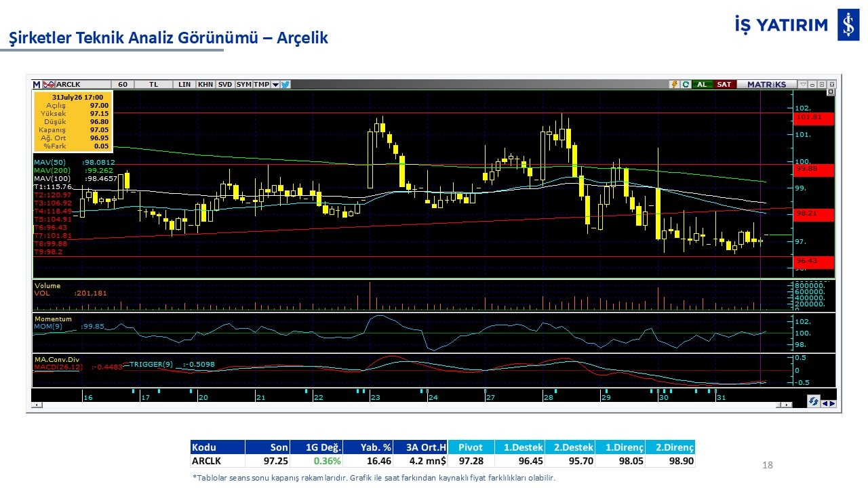Click the SYM toolbar button
The image size is (868, 488).
coord(243,84)
